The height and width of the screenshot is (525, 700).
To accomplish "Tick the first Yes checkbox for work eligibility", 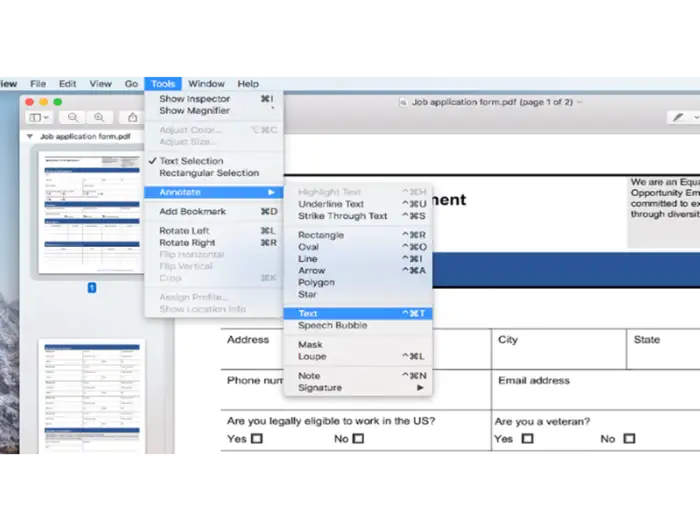I will (257, 438).
